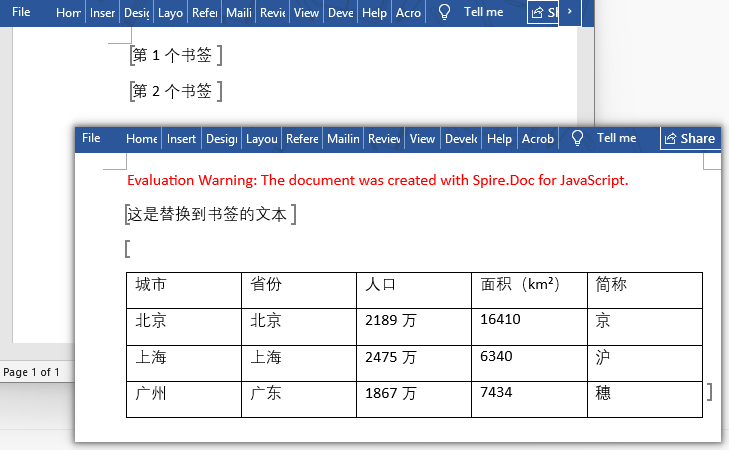This screenshot has height=450, width=729.
Task: Open Help tab in front Word window
Action: tap(499, 139)
